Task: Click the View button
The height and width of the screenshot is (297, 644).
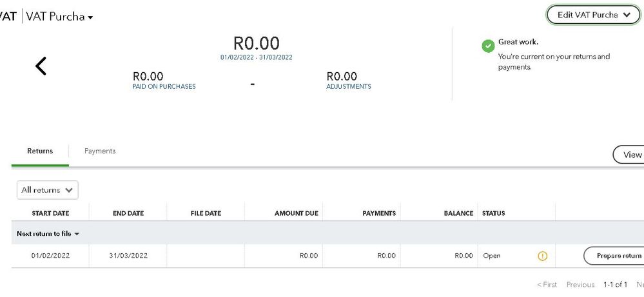Action: [x=630, y=155]
